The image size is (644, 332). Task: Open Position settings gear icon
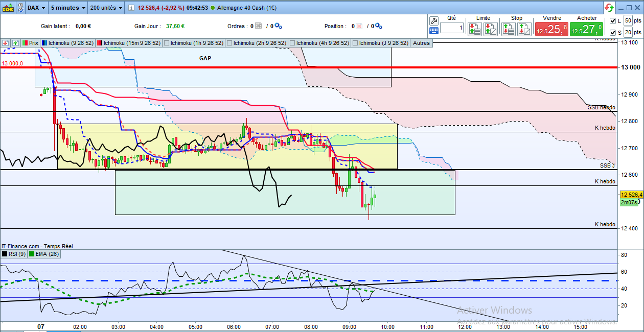pos(379,26)
